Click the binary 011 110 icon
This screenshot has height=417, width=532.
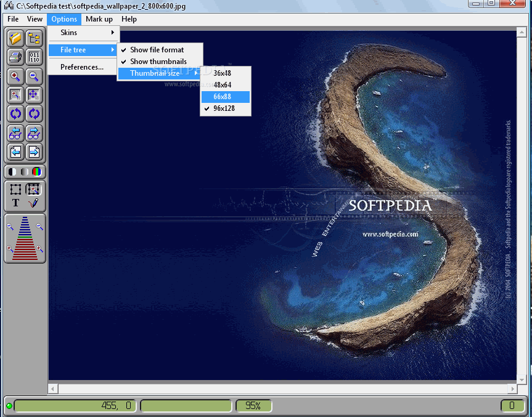[34, 57]
